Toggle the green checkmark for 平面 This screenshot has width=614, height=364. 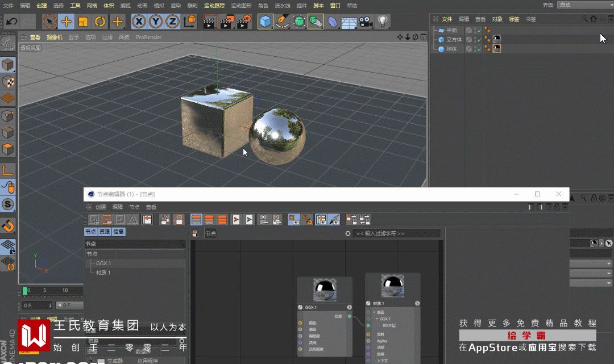pos(479,30)
